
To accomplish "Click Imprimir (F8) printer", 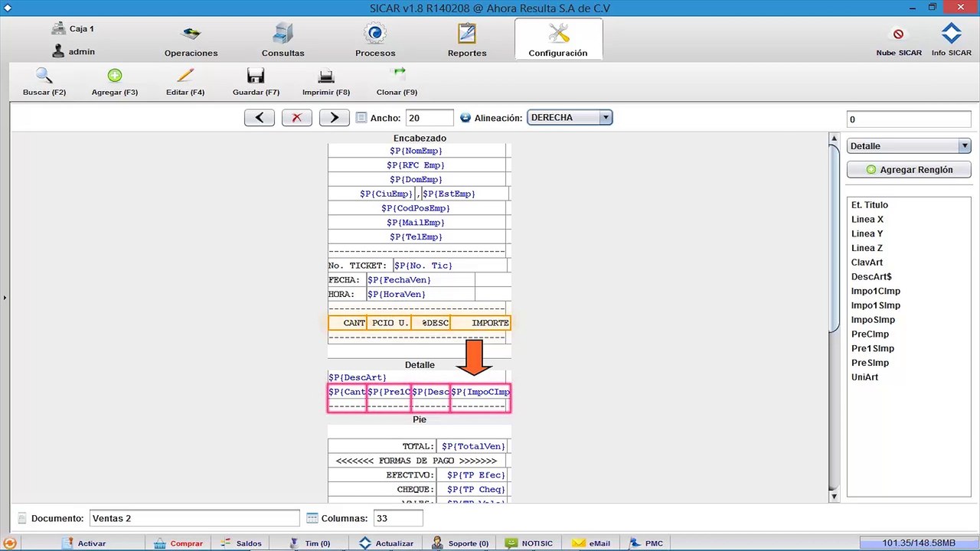I will click(x=326, y=83).
